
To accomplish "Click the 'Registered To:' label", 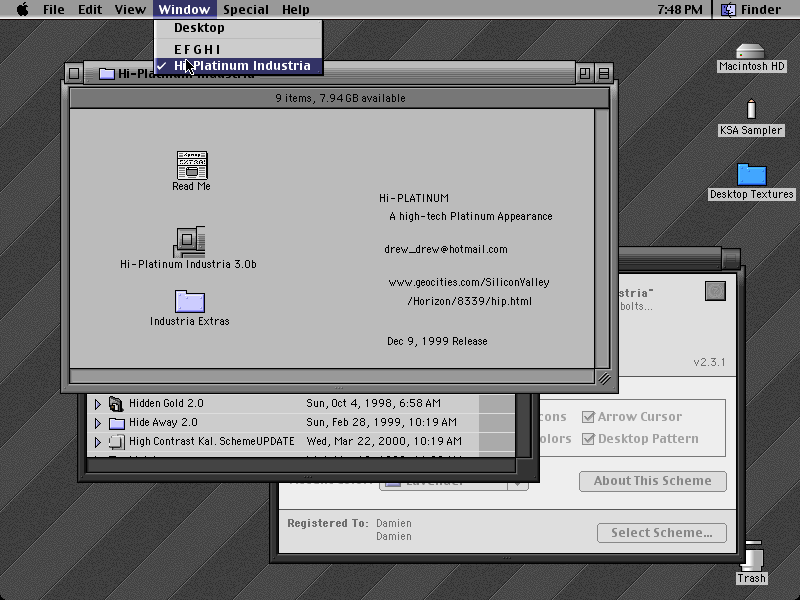I will click(328, 523).
